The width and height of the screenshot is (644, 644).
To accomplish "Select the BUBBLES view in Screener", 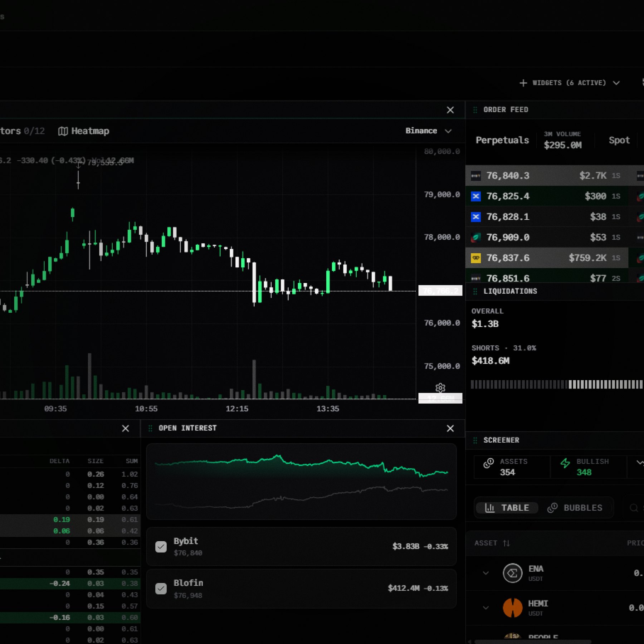I will pos(575,508).
